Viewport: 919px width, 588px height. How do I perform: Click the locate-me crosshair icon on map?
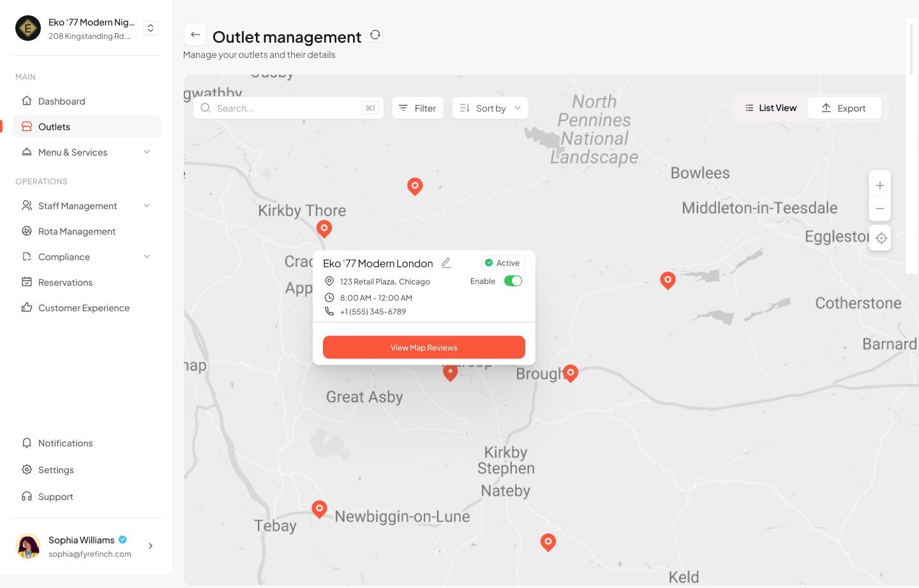click(881, 238)
